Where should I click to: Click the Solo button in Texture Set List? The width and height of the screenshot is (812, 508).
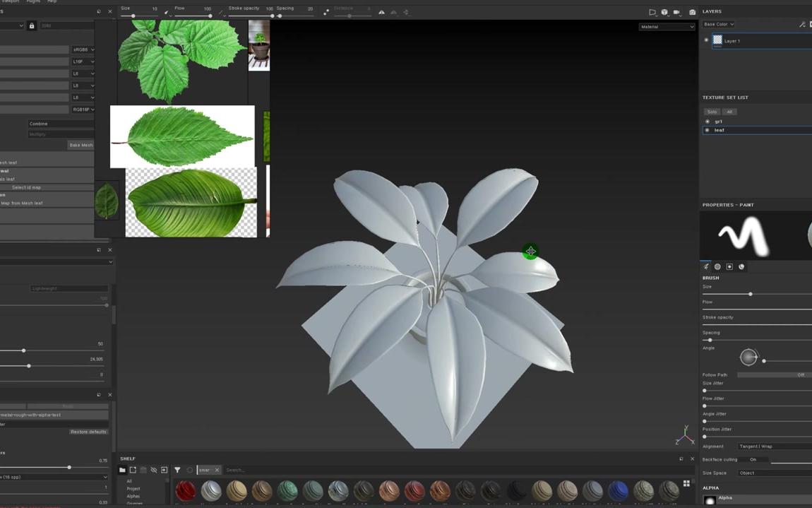(712, 112)
